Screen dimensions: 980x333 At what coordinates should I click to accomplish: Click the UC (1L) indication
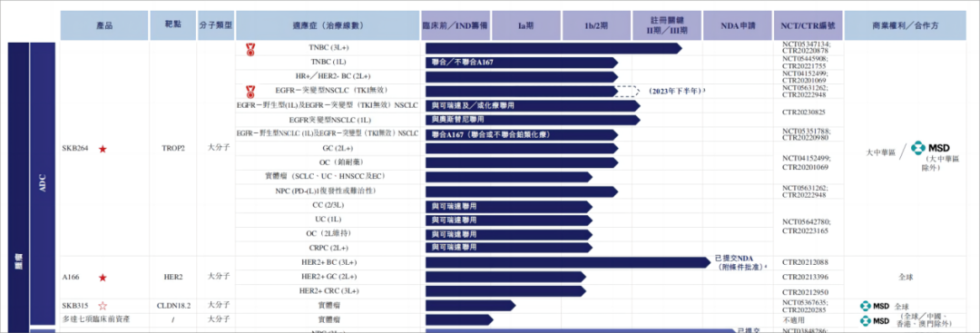328,220
